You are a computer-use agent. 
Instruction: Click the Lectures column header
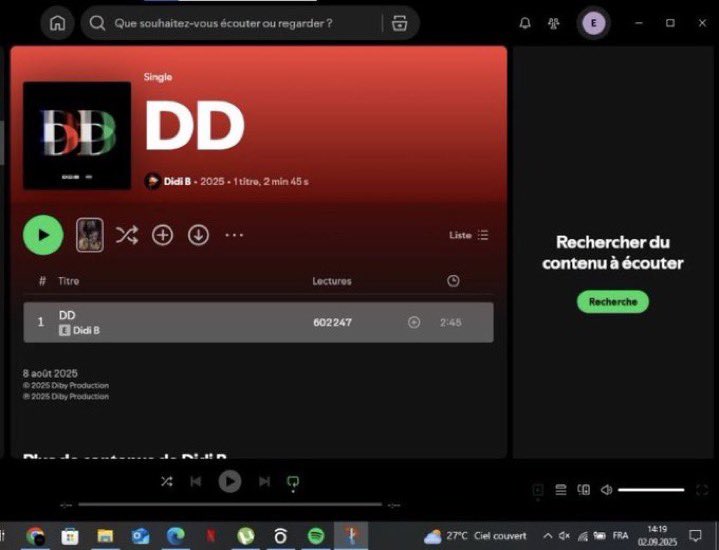tap(332, 281)
